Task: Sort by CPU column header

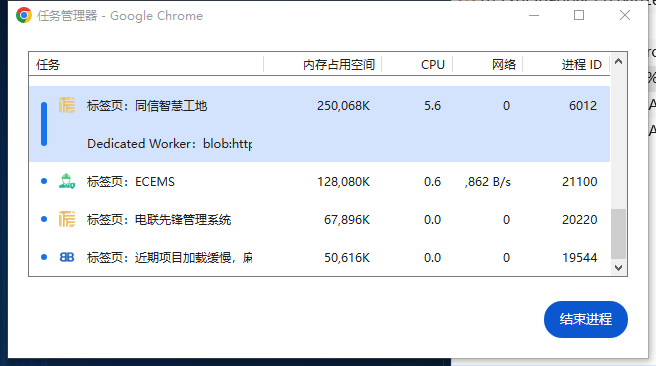Action: coord(417,64)
